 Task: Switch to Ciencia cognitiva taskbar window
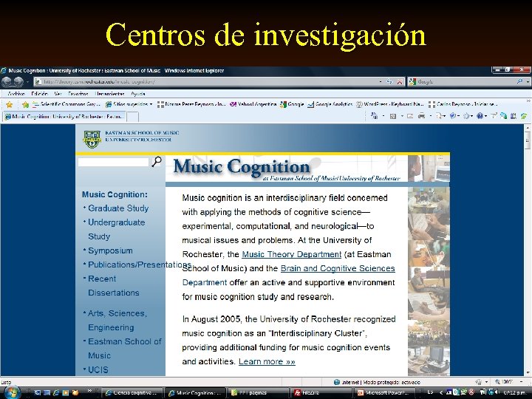pyautogui.click(x=132, y=393)
